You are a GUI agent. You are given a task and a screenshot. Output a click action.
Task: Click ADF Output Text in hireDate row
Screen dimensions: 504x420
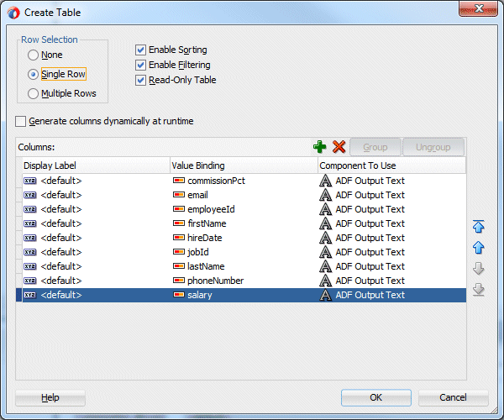[x=370, y=238]
